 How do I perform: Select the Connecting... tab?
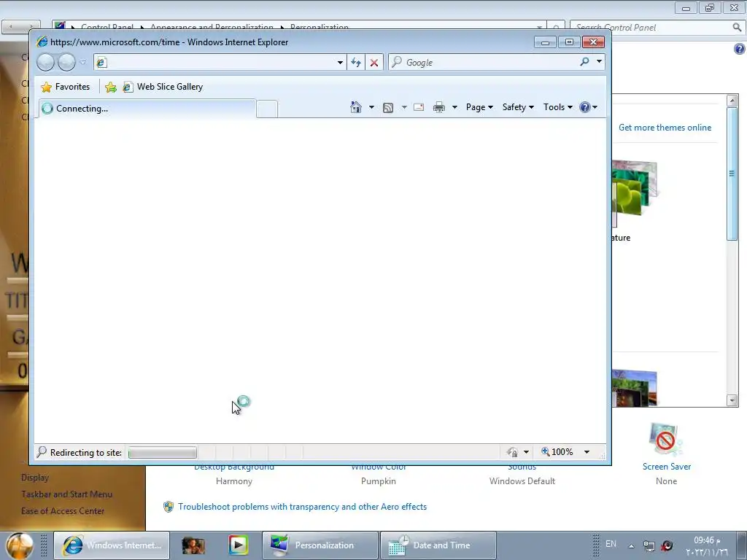(147, 109)
